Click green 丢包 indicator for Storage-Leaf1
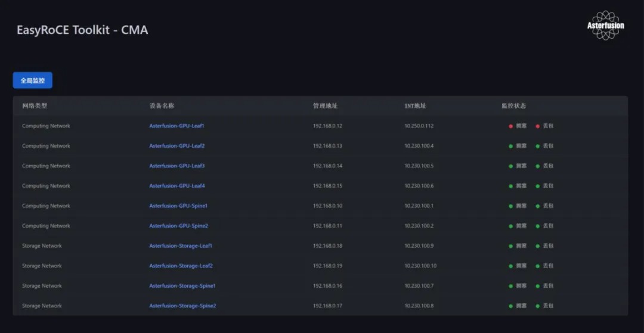 tap(538, 246)
